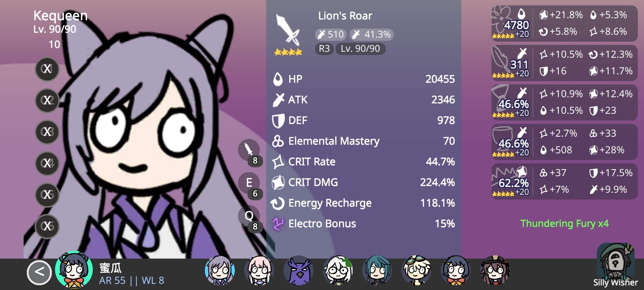This screenshot has width=644, height=290.
Task: Select the E elemental skill talent icon
Action: point(249,183)
